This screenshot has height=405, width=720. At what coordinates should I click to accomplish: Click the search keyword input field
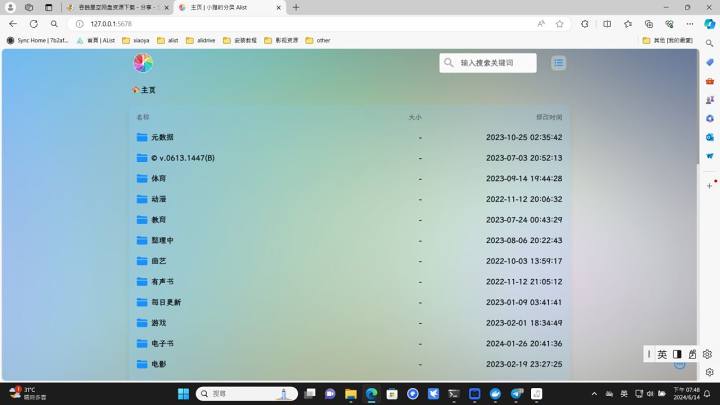pos(495,63)
